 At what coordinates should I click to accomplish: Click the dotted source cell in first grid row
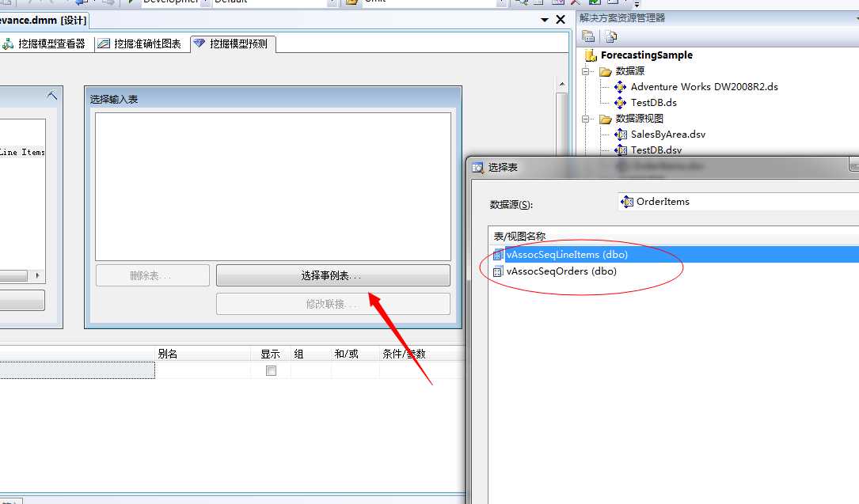pos(78,371)
